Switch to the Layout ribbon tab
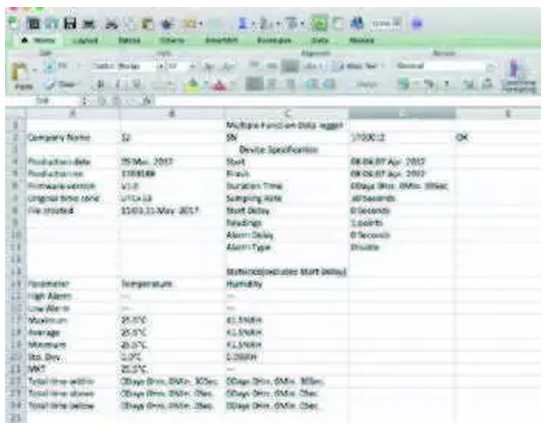This screenshot has height=444, width=557. [85, 40]
